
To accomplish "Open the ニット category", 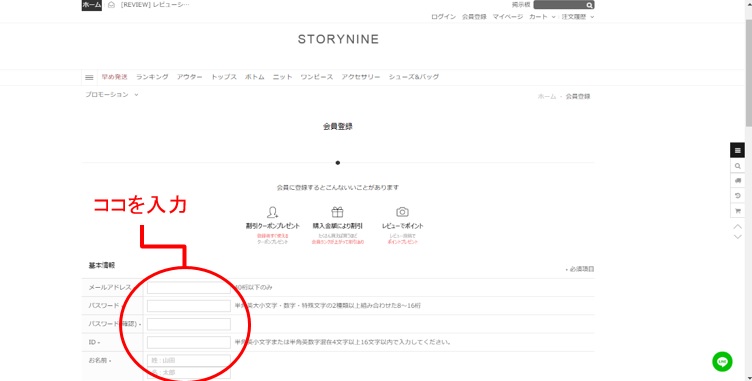I will [x=282, y=77].
